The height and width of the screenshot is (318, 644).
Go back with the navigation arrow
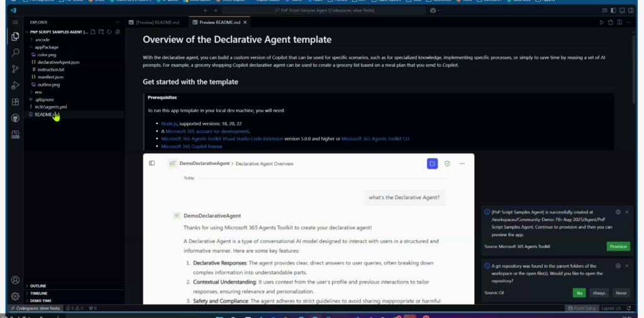pyautogui.click(x=206, y=10)
